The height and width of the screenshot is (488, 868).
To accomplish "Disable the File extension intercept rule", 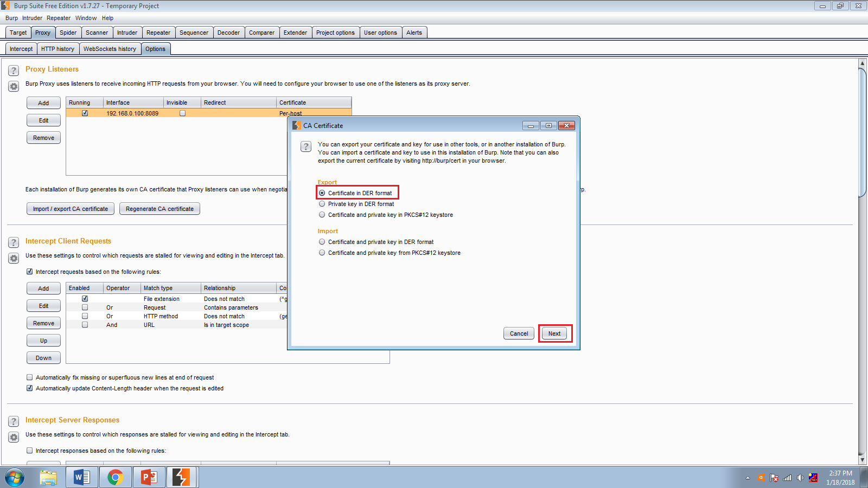I will pos(85,299).
